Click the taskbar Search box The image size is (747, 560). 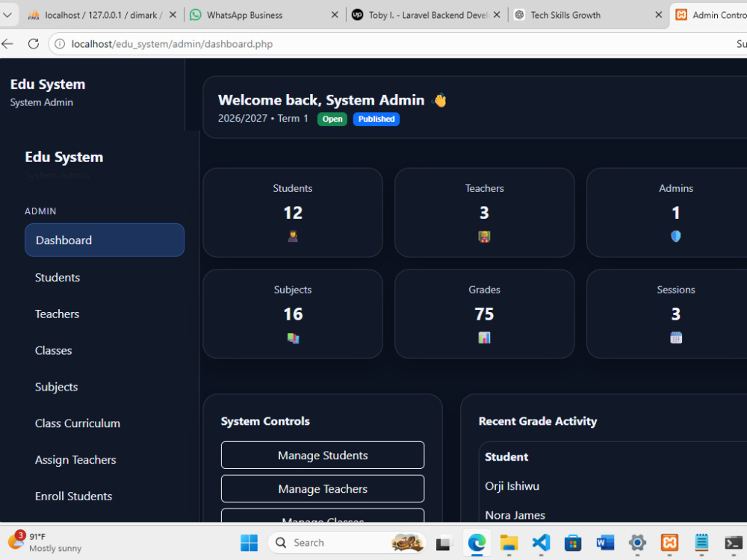tap(347, 542)
